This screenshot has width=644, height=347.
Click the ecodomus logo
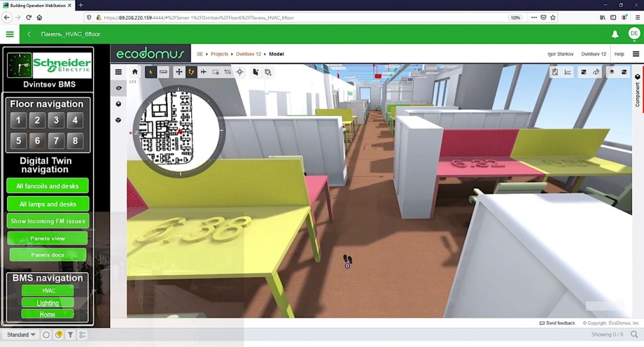coord(150,54)
